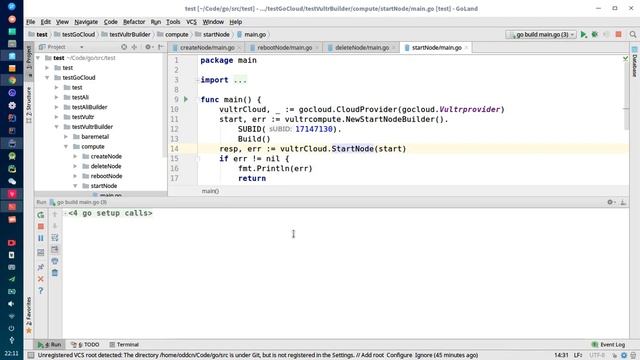This screenshot has width=640, height=360.
Task: Click the main() breadcrumb below editor
Action: click(x=210, y=191)
